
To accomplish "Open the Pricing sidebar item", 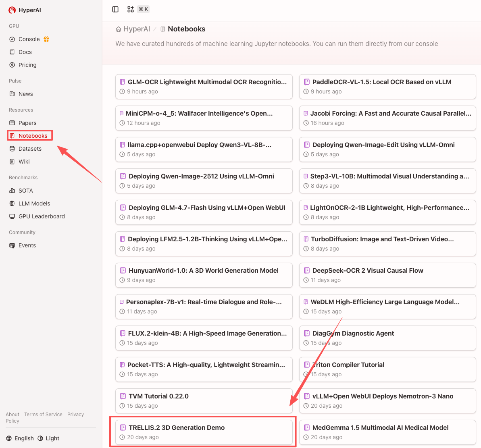I will tap(27, 65).
